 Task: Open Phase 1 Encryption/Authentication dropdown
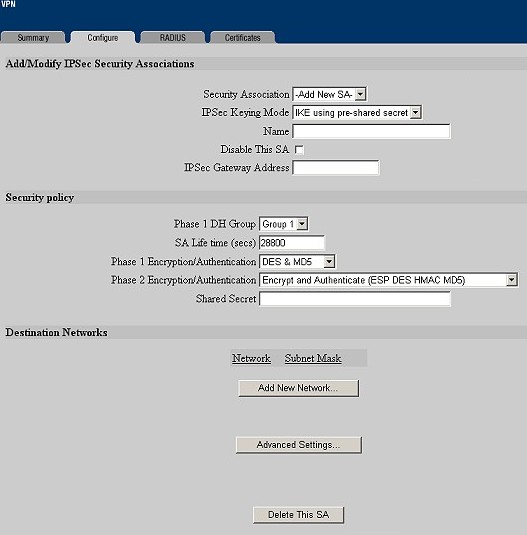point(297,262)
